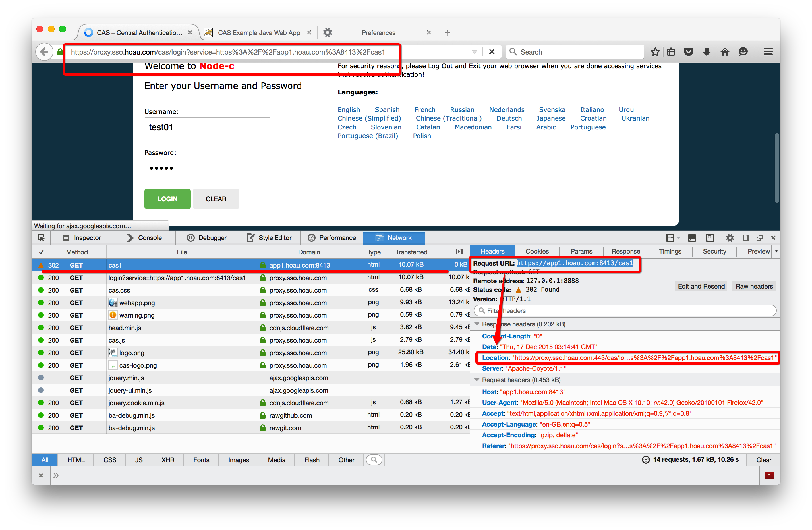Viewport: 812px width, 530px height.
Task: Switch to the Cookies tab
Action: [x=537, y=252]
